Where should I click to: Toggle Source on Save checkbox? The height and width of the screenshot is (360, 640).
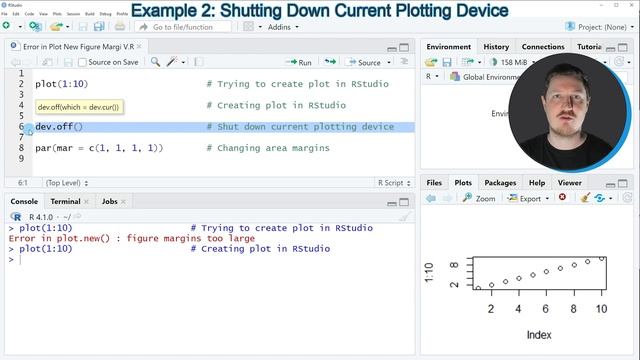82,62
